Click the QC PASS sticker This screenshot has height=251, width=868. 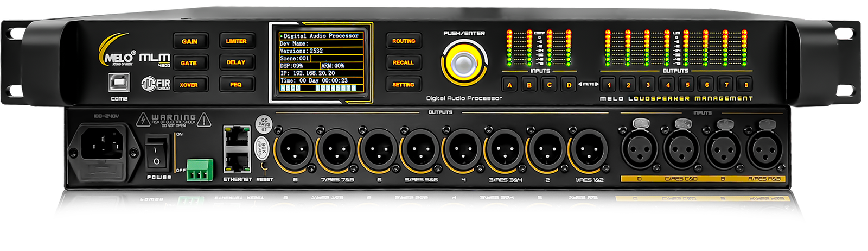[x=264, y=124]
